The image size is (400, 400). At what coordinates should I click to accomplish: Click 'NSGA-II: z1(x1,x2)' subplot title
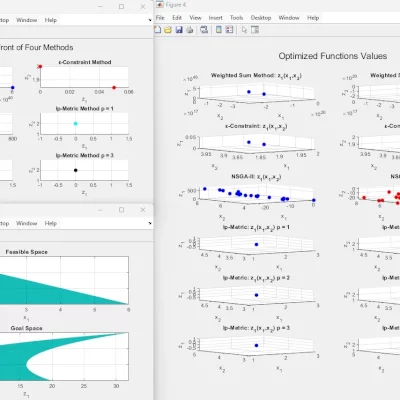(256, 177)
